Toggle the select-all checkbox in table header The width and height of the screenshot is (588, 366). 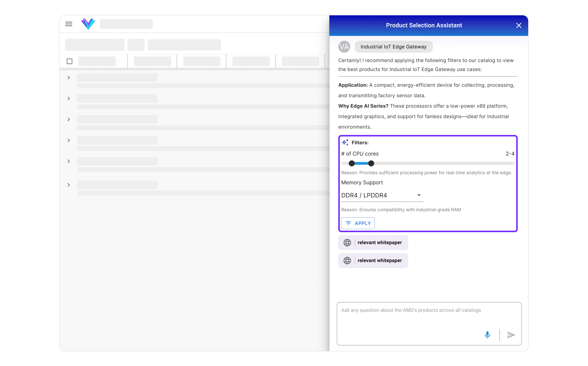[x=69, y=61]
